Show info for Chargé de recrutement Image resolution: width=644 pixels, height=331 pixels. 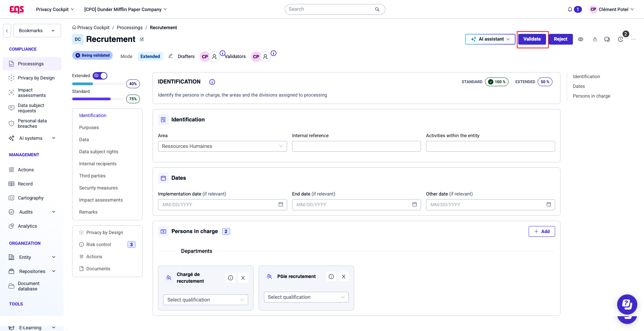pyautogui.click(x=230, y=278)
